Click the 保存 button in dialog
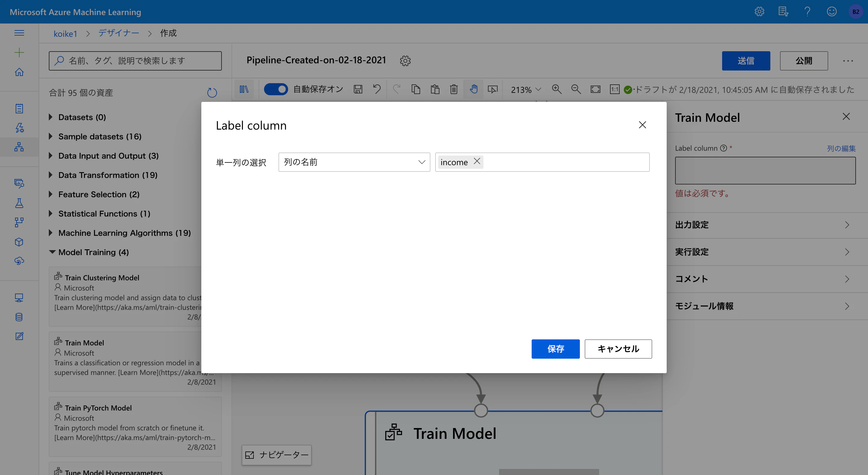 pyautogui.click(x=555, y=349)
